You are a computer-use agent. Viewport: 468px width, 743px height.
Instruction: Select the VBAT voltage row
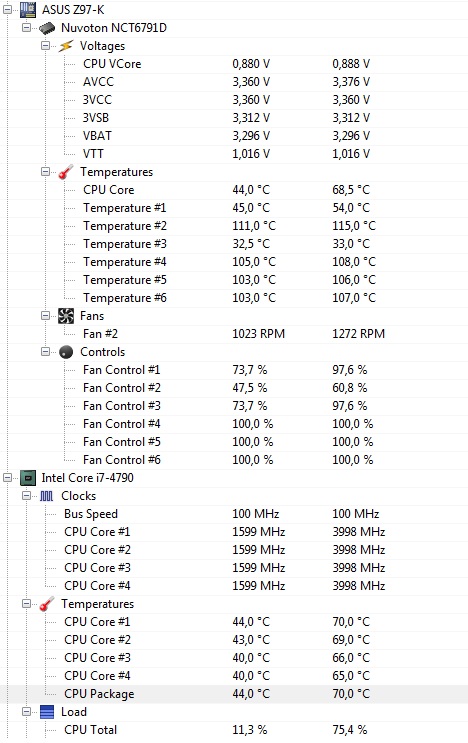tap(234, 136)
